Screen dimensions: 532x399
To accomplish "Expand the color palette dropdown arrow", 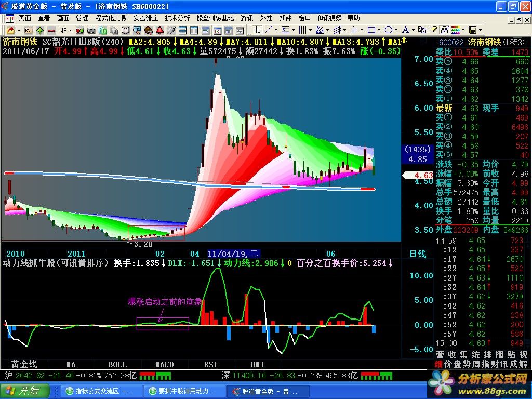I will (463, 30).
